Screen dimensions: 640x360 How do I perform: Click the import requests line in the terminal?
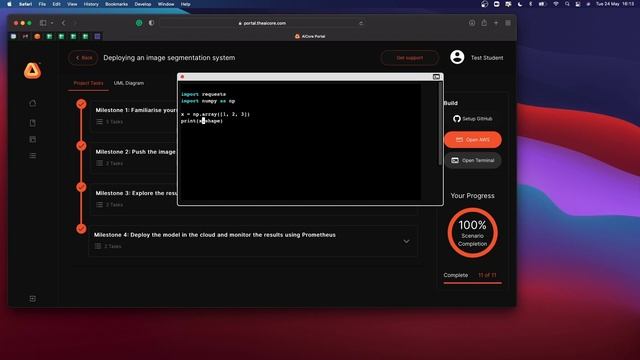[203, 94]
